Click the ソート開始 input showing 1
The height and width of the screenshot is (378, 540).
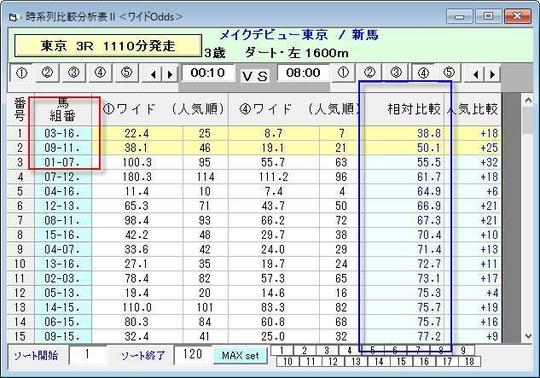pos(87,355)
